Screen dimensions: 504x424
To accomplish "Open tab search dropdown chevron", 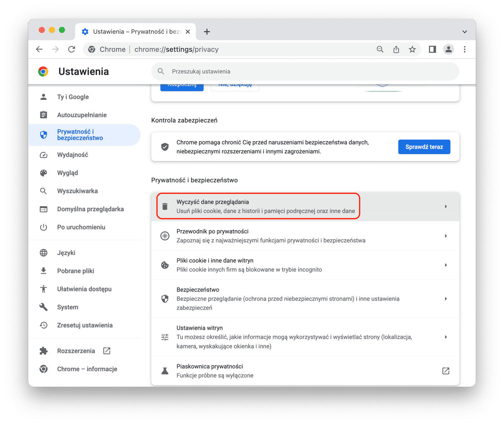I will pyautogui.click(x=465, y=32).
